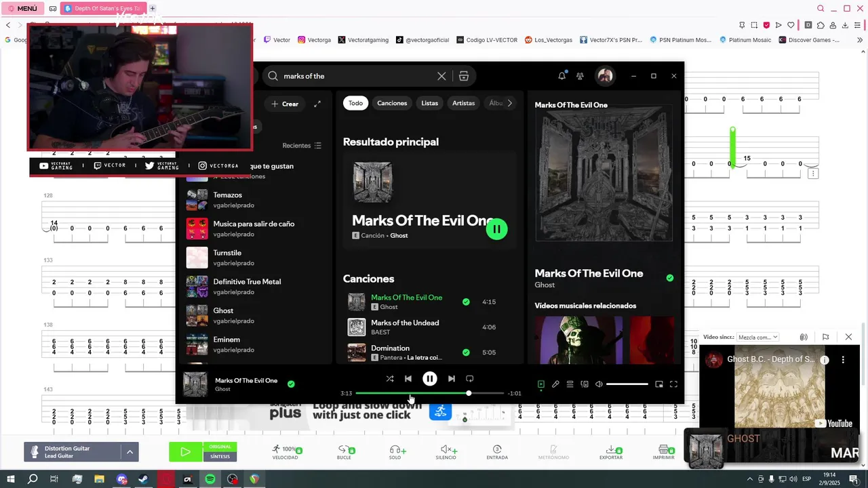
Task: Switch Songsterr audio to Original
Action: (220, 447)
